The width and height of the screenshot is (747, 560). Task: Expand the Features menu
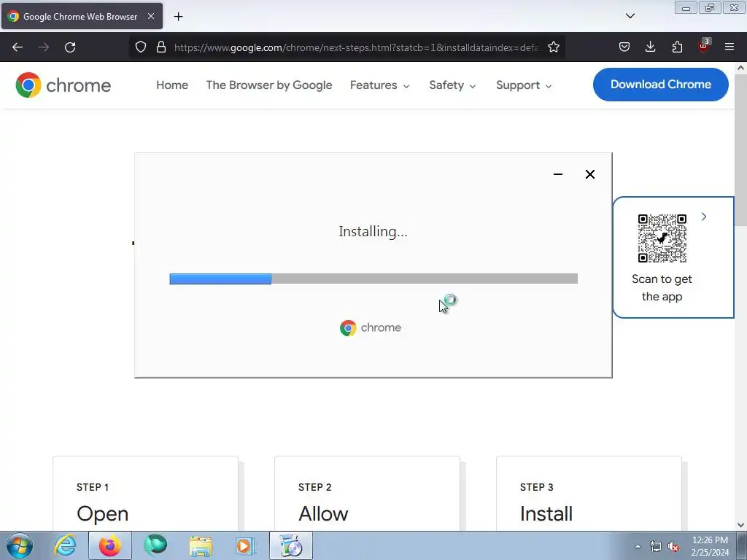[379, 85]
